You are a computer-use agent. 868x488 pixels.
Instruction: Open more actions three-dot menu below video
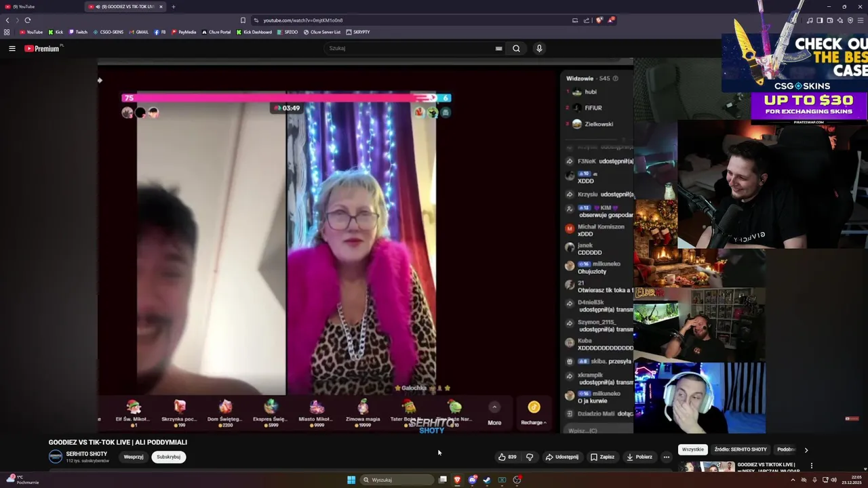click(x=666, y=457)
